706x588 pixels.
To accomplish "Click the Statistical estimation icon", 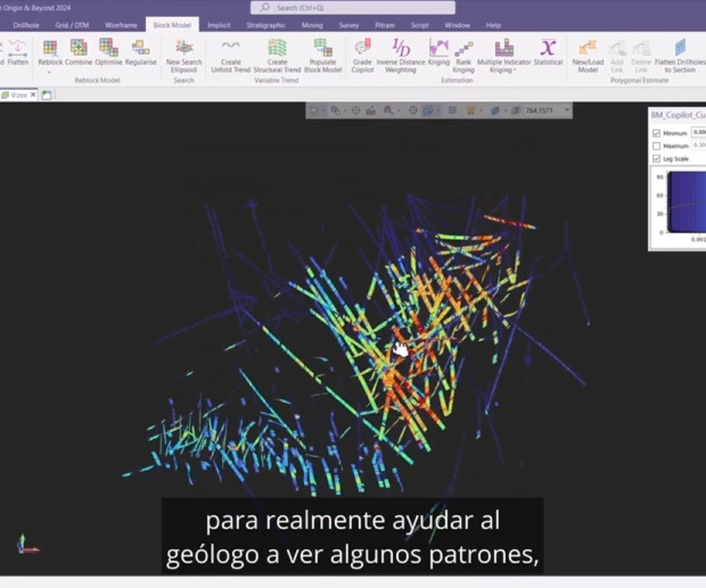I will coord(548,48).
